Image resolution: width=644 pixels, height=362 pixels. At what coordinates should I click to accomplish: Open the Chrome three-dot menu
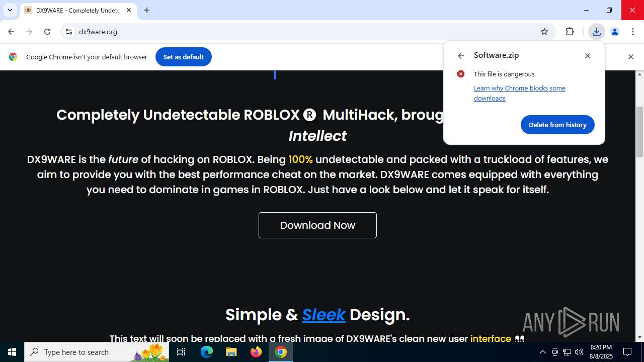[633, 32]
